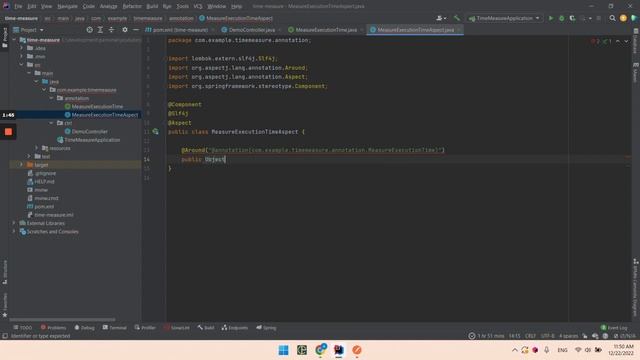Image resolution: width=640 pixels, height=360 pixels.
Task: Select TimeMeasureApplication in project tree
Action: pos(92,140)
